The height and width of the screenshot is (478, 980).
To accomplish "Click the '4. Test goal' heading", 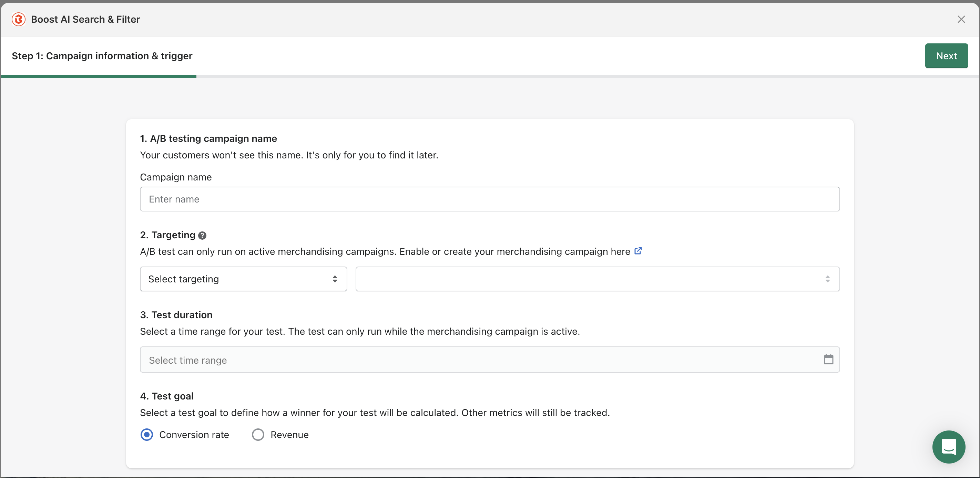I will [x=167, y=396].
